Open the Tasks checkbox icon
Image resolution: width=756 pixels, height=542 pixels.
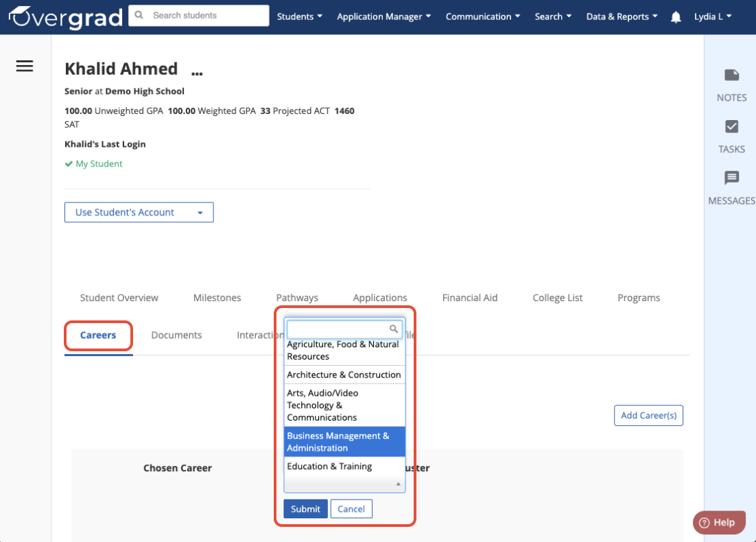(731, 127)
